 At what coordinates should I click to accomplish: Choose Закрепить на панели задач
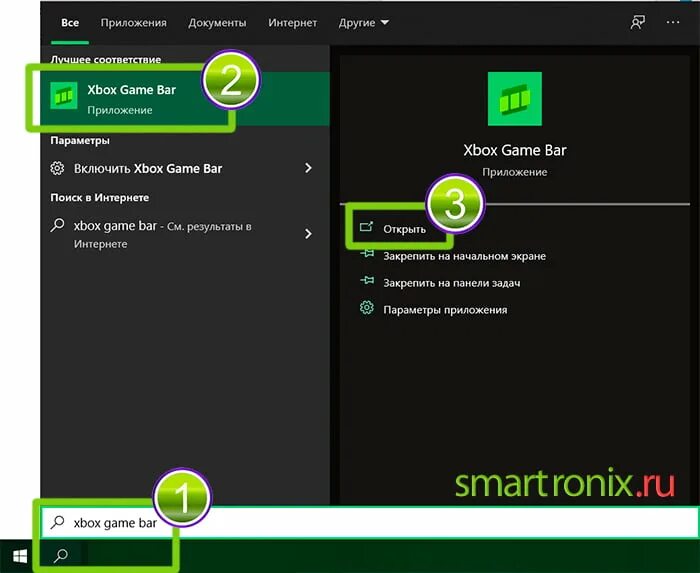[451, 283]
